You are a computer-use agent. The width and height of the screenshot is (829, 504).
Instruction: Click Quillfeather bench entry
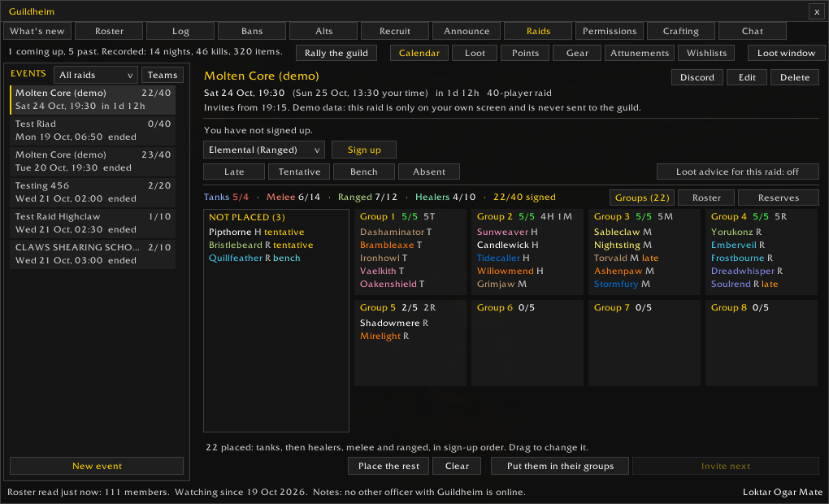pos(254,258)
